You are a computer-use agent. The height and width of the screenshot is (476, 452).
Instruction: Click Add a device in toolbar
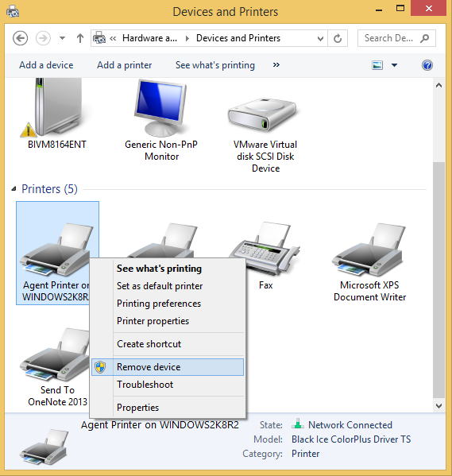(x=46, y=65)
